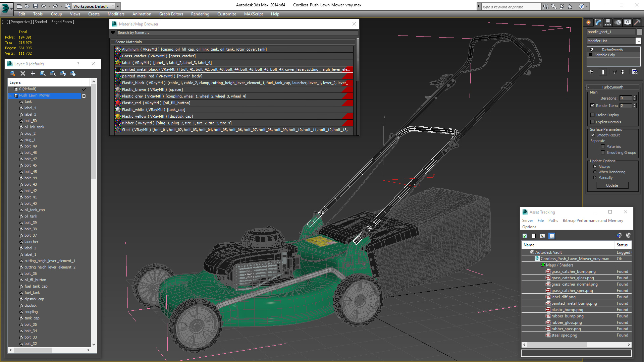
Task: Collapse the Push_Lawn_Mower layer tree
Action: pos(11,96)
